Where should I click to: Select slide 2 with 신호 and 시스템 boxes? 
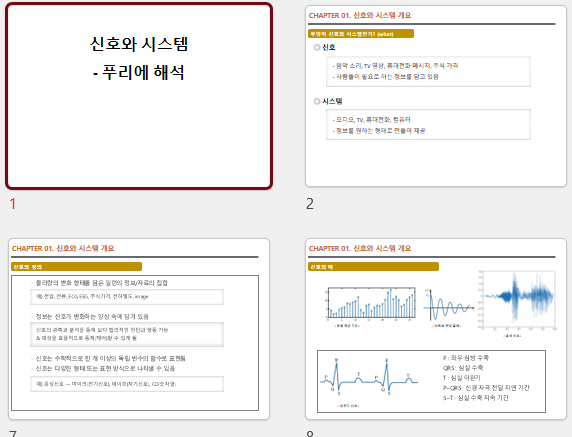coord(436,96)
